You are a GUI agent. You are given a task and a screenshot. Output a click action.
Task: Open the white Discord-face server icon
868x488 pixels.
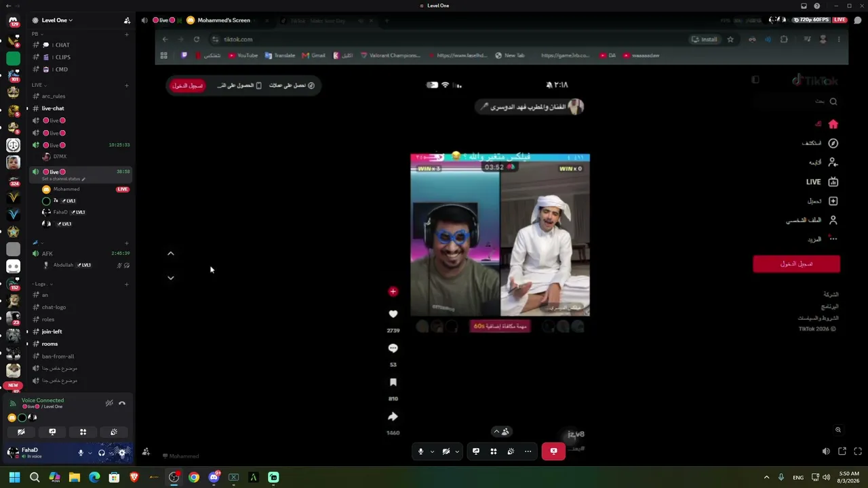(13, 266)
